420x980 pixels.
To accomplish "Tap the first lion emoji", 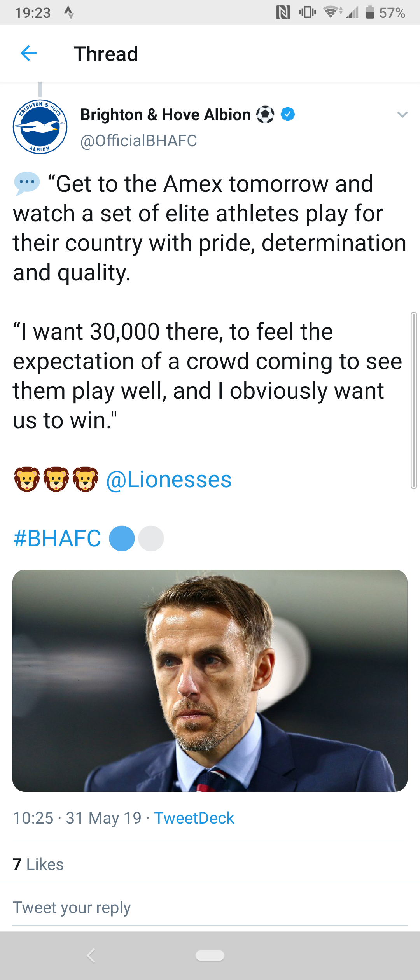I will 27,479.
